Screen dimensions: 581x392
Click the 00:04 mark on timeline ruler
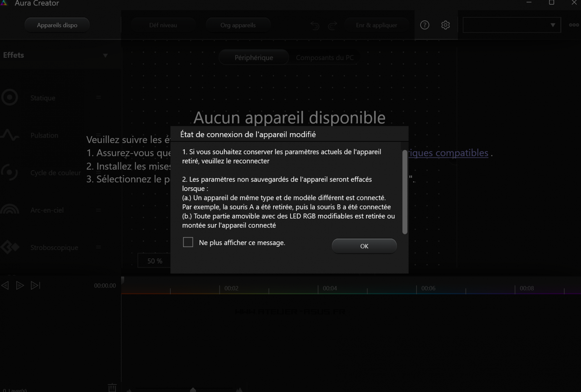click(329, 289)
